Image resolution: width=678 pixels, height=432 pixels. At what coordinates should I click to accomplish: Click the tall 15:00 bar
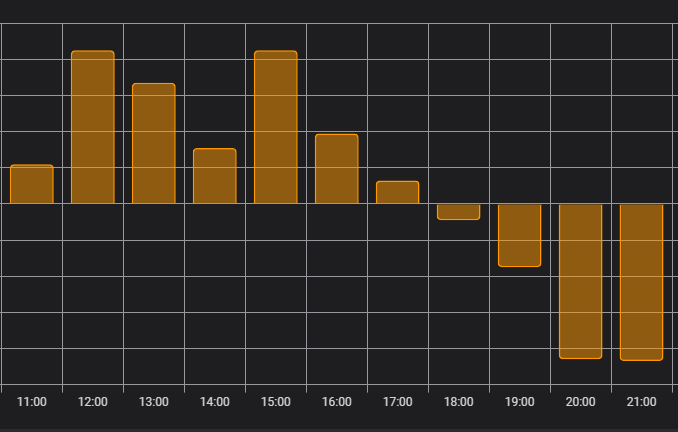tap(276, 127)
